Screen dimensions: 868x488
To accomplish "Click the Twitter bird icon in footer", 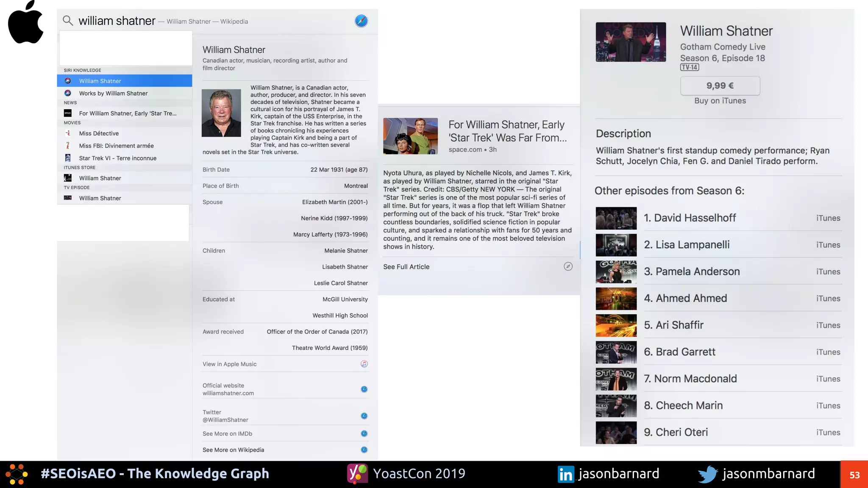I will [708, 474].
